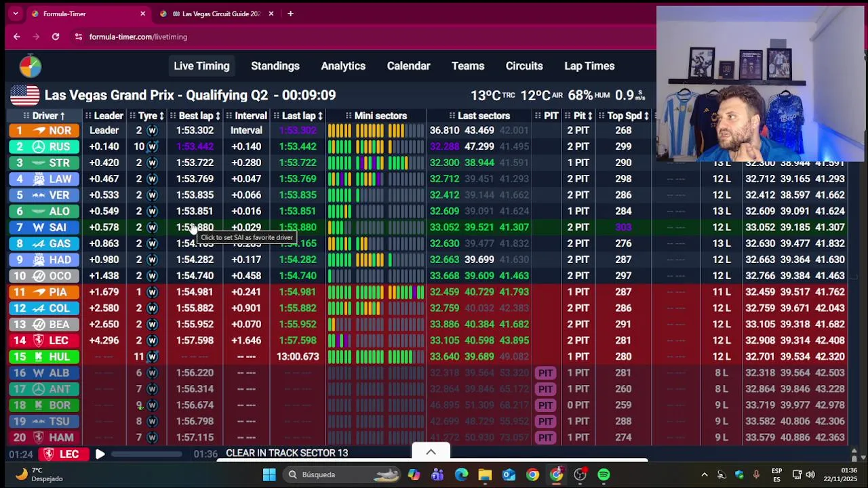The width and height of the screenshot is (868, 488).
Task: Sort by the Driver column
Action: (48, 116)
